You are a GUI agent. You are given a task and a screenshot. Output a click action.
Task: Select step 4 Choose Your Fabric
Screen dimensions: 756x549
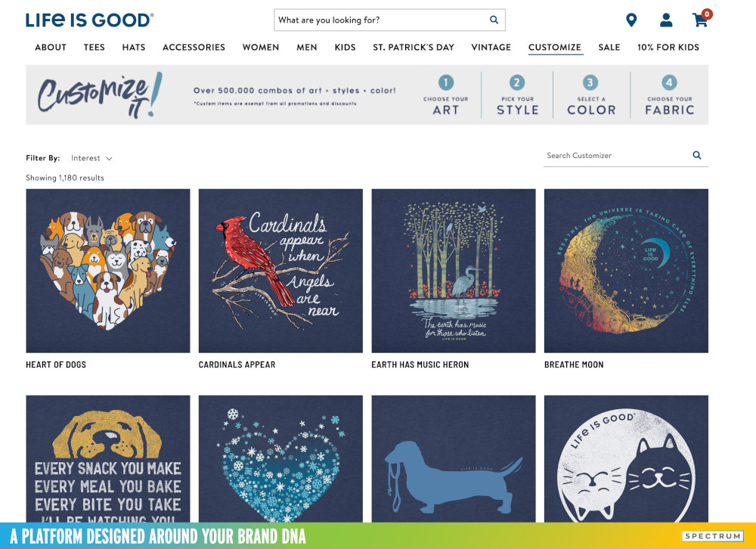click(669, 95)
